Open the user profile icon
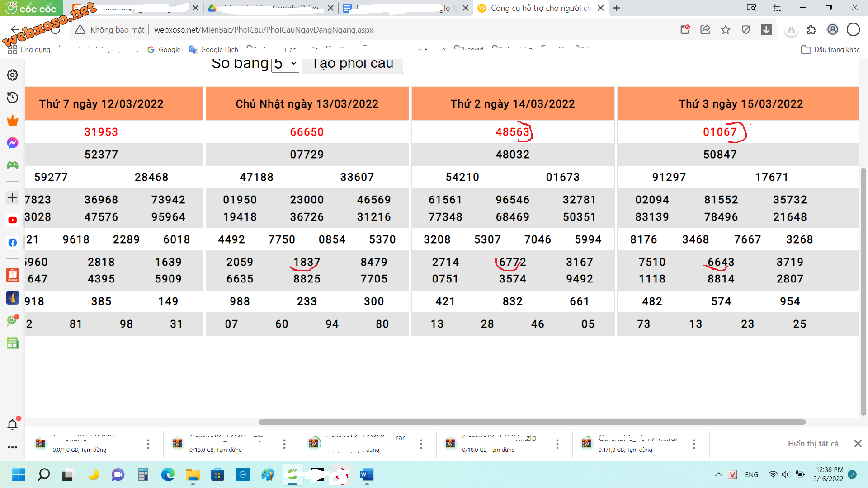Screen dimensions: 868x488 833,30
